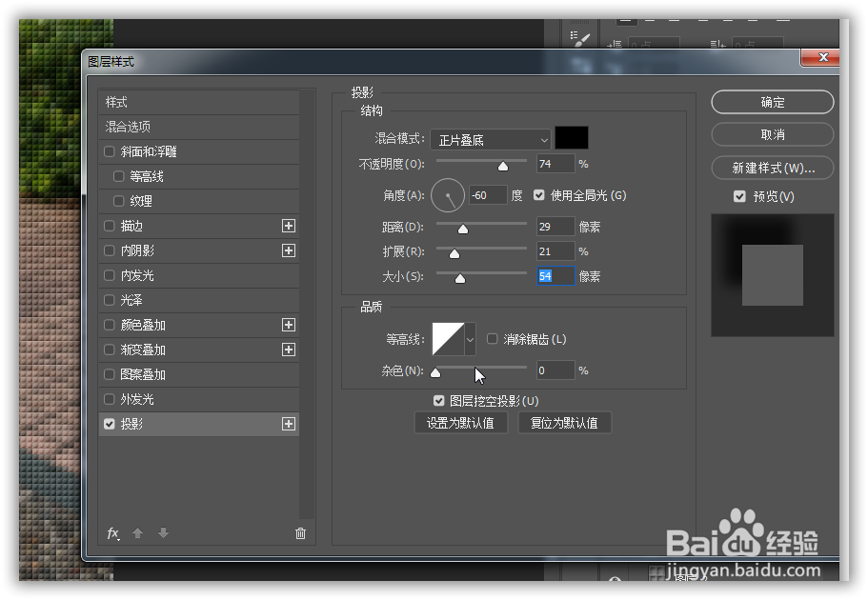Click the Spread (扩展) slider handle
The image size is (868, 600).
[x=454, y=253]
